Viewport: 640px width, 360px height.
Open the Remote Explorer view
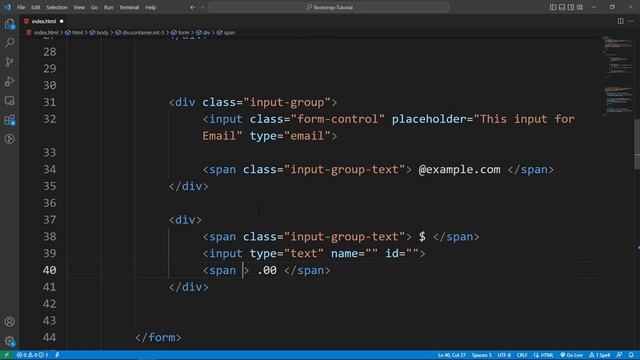point(9,100)
